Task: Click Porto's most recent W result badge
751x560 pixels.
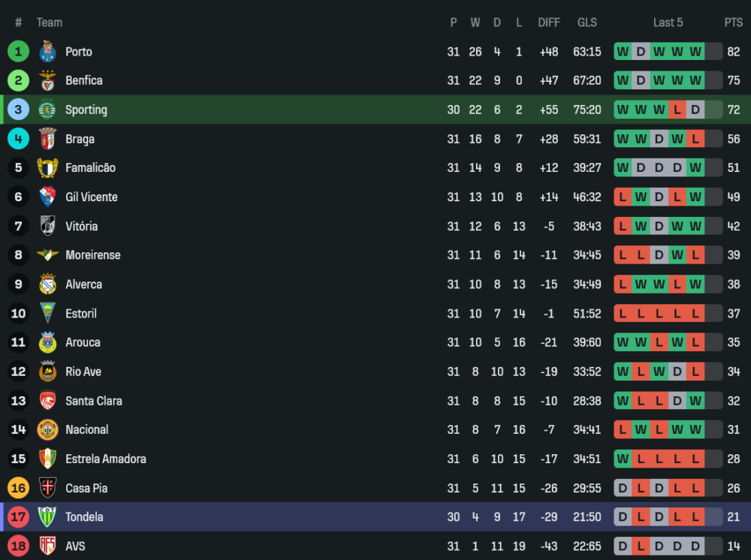Action: click(695, 52)
